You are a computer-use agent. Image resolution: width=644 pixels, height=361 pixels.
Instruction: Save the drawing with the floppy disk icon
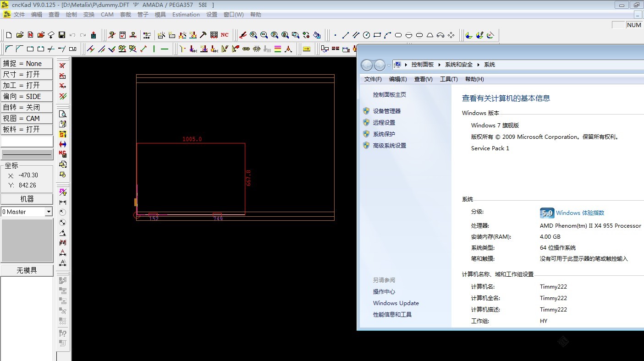pos(62,35)
